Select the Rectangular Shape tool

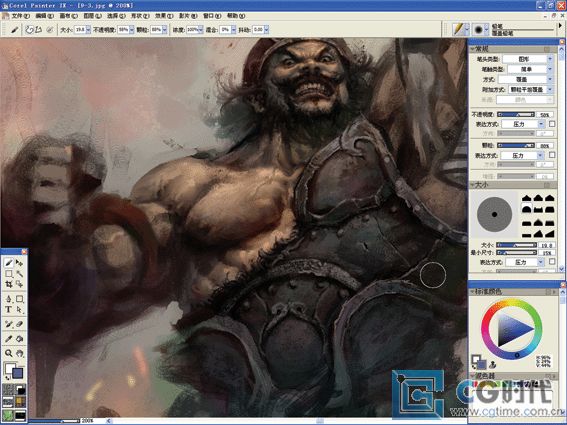tap(20, 299)
